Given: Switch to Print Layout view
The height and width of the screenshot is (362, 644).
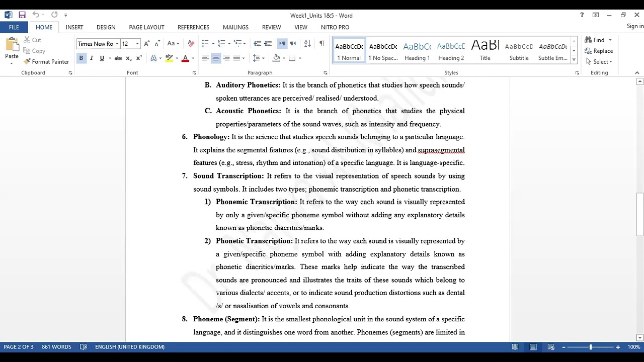Looking at the screenshot, I should tap(533, 347).
